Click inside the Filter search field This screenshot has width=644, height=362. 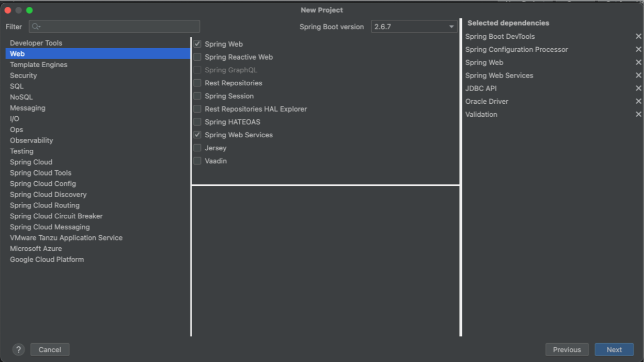[114, 26]
